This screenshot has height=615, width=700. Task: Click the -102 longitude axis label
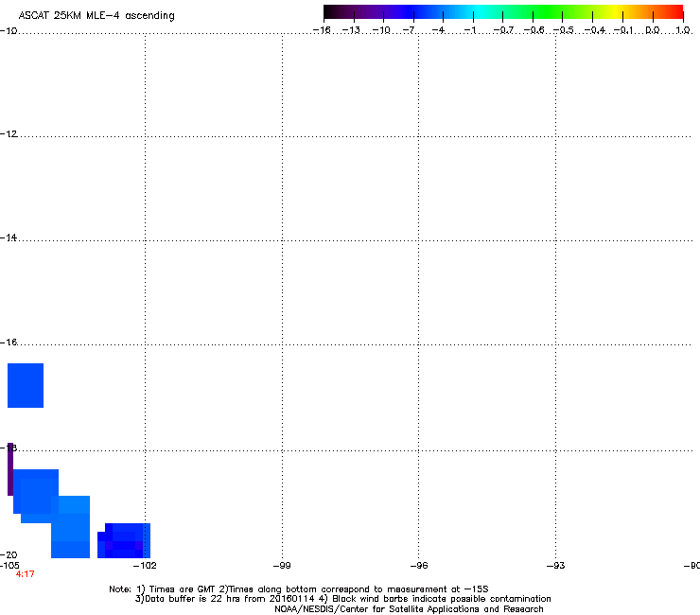coord(145,566)
